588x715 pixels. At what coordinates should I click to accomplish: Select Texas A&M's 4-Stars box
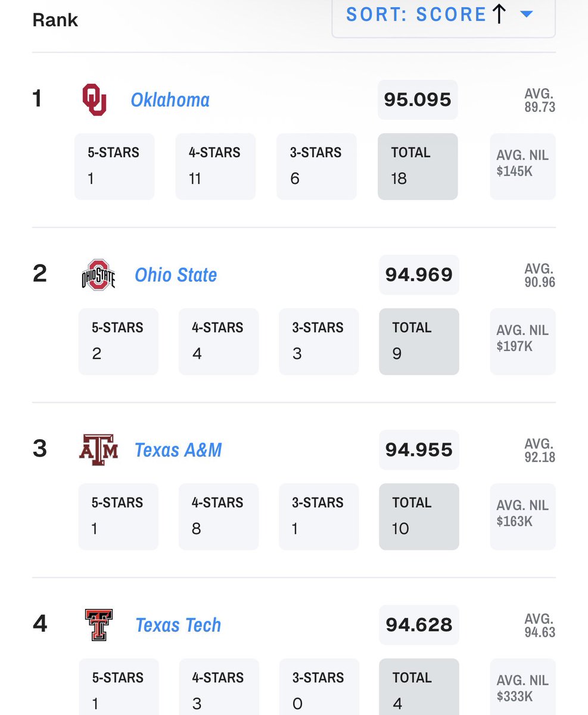[x=218, y=517]
